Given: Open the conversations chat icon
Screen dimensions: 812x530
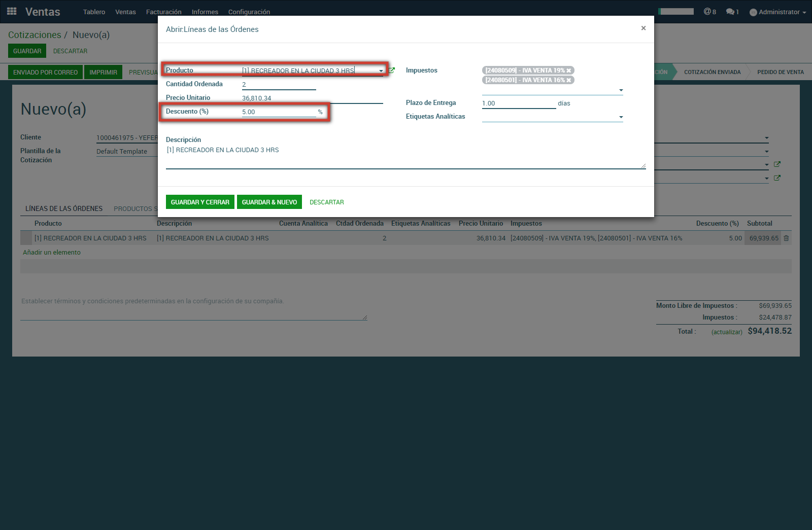Looking at the screenshot, I should [732, 12].
